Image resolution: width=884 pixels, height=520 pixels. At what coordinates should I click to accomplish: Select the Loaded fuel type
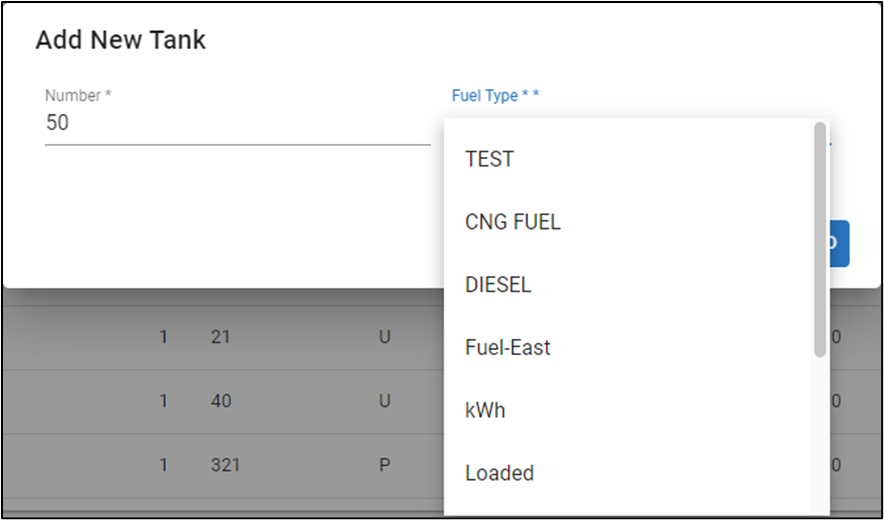click(x=499, y=473)
